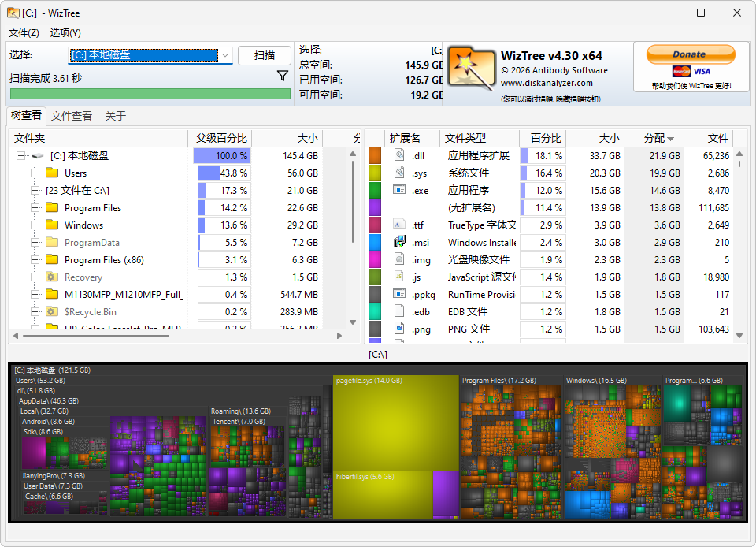
Task: Click the Program Files folder icon
Action: click(52, 207)
